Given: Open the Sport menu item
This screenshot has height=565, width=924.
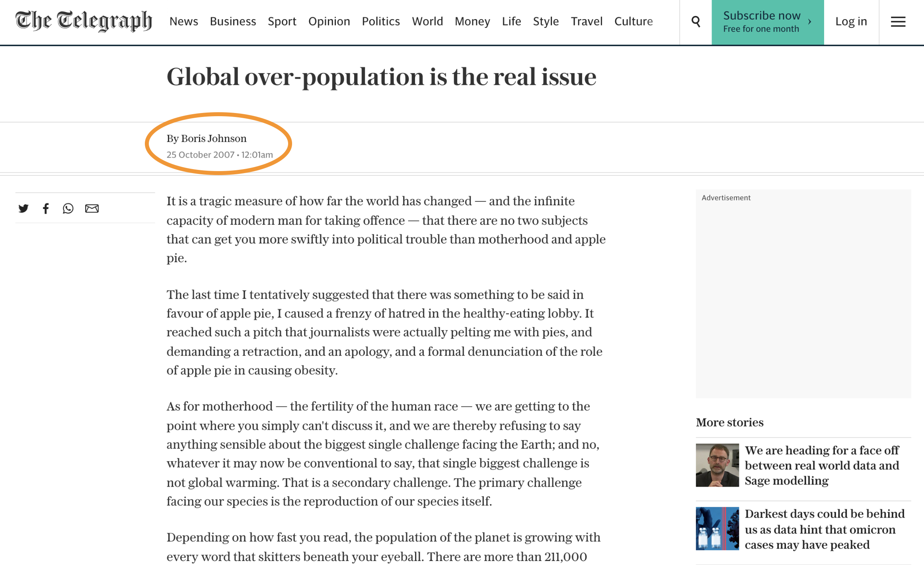Looking at the screenshot, I should click(282, 21).
